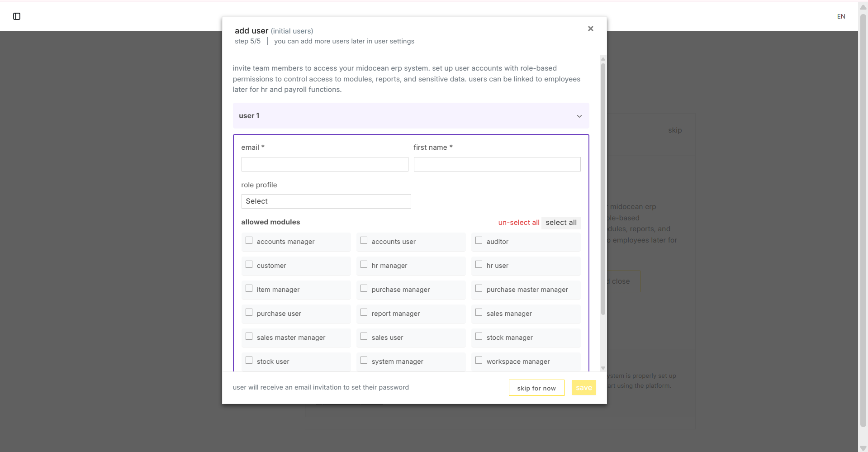Open the role profile Select dropdown

click(326, 201)
